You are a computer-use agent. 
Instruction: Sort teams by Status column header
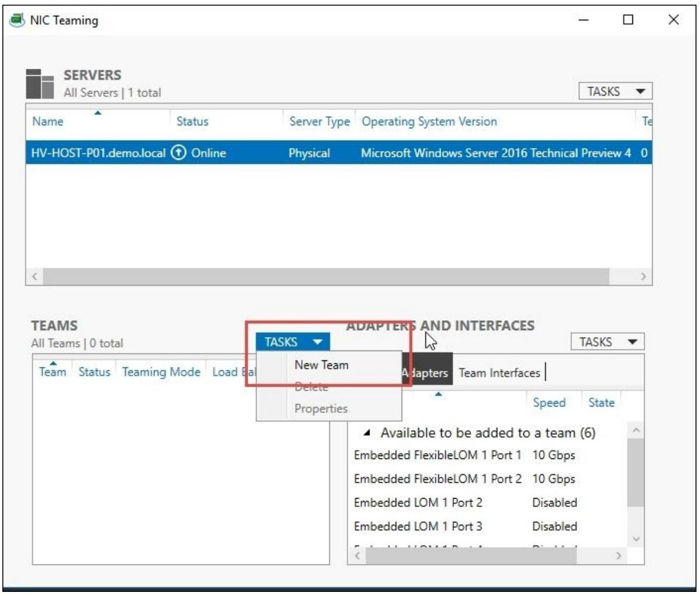pos(94,372)
